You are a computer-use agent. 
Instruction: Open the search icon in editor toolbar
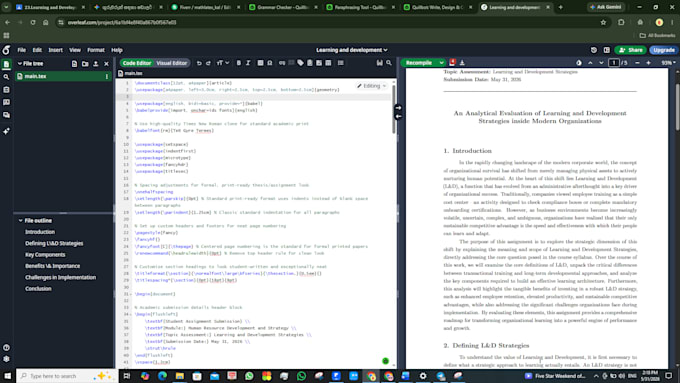pos(389,63)
